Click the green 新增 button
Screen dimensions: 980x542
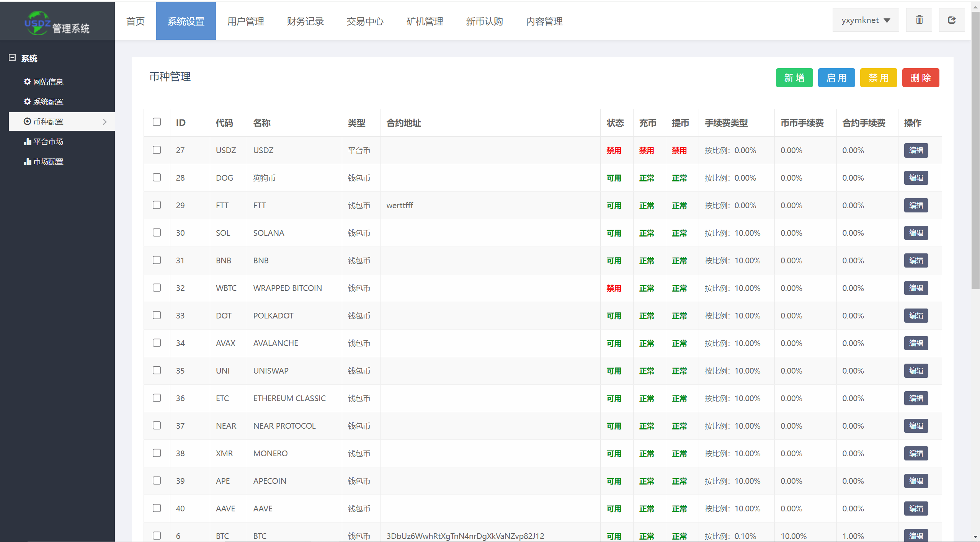[794, 78]
